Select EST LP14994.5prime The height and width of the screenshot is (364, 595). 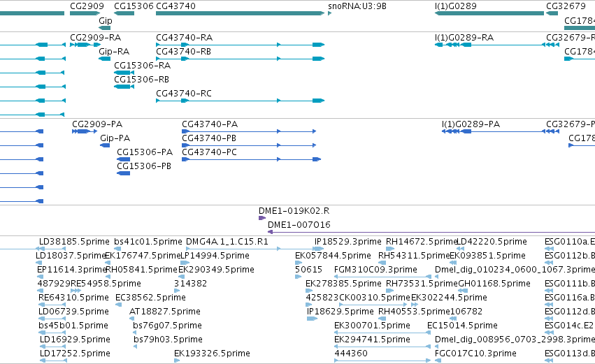215,256
